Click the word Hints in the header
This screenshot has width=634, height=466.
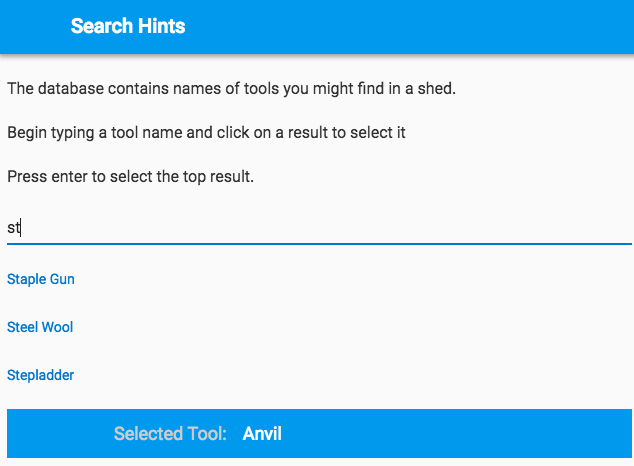click(159, 27)
